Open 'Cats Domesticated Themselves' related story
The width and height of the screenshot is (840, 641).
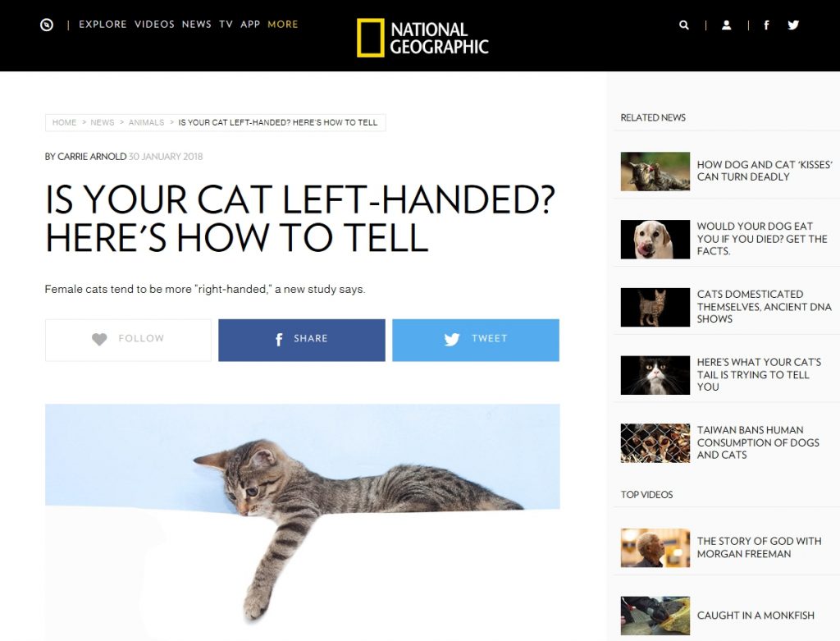(x=764, y=307)
